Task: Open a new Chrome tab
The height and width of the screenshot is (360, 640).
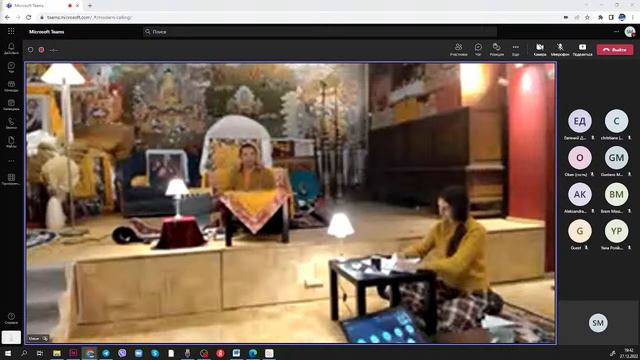Action: coord(90,6)
